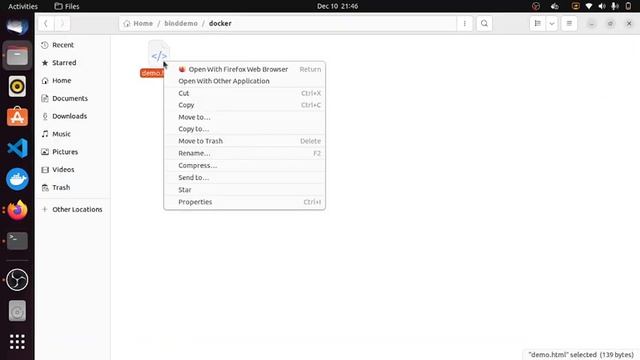Expand view options dropdown arrow

click(x=551, y=23)
